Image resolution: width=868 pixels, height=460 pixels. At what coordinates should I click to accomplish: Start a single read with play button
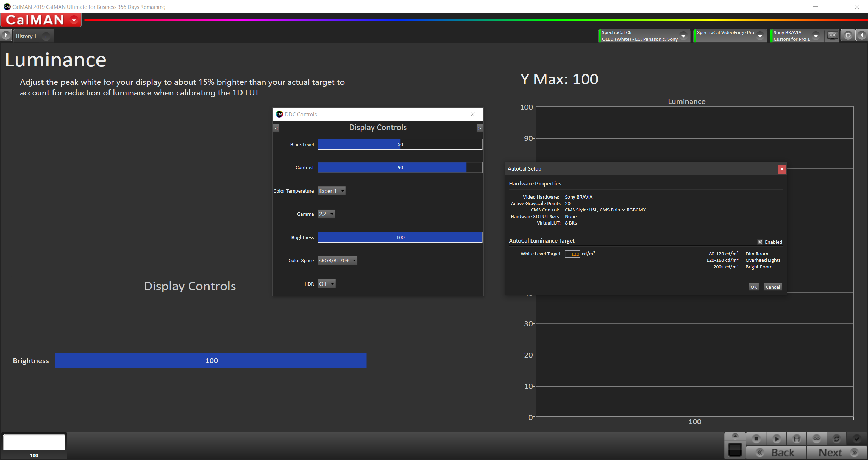pos(777,439)
